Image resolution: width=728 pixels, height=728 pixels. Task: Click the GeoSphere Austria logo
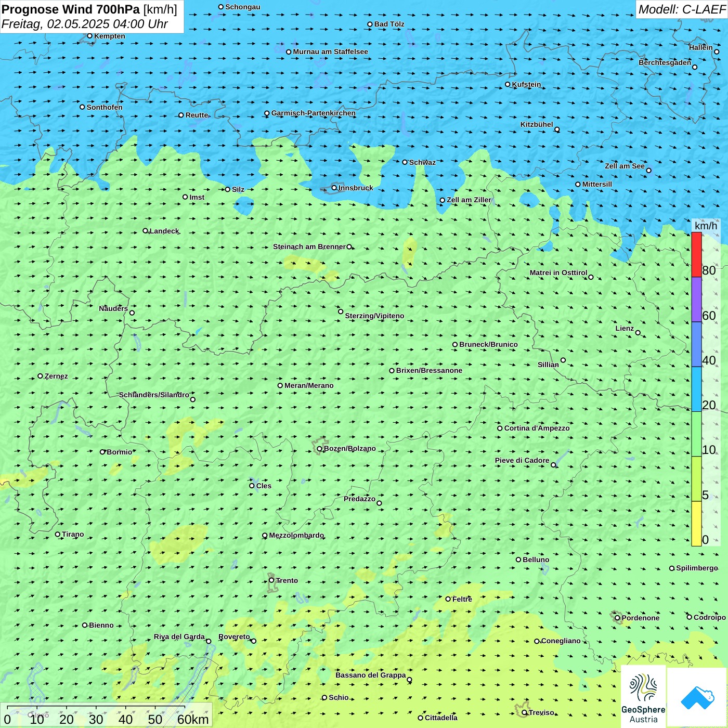pos(643,696)
